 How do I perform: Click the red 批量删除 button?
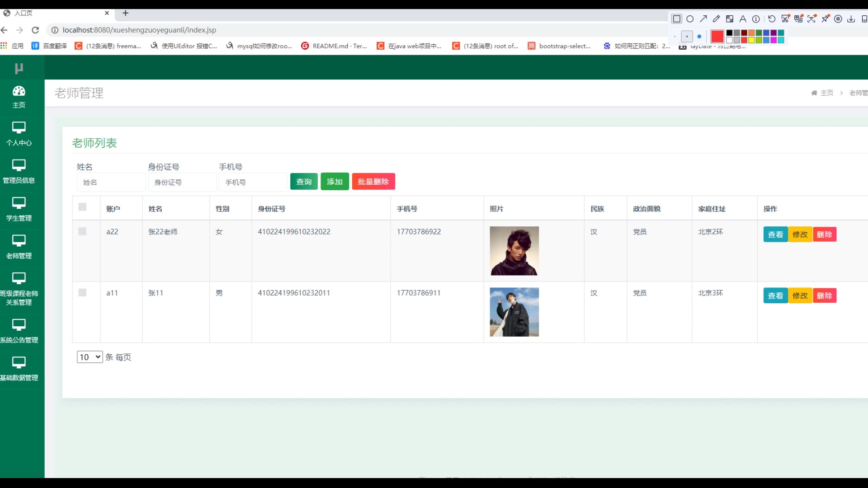(x=373, y=182)
